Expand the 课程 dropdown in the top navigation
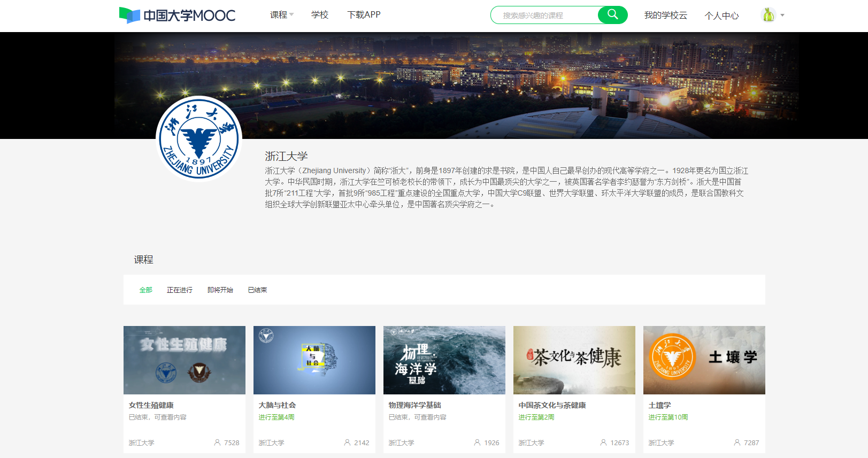 click(x=282, y=15)
